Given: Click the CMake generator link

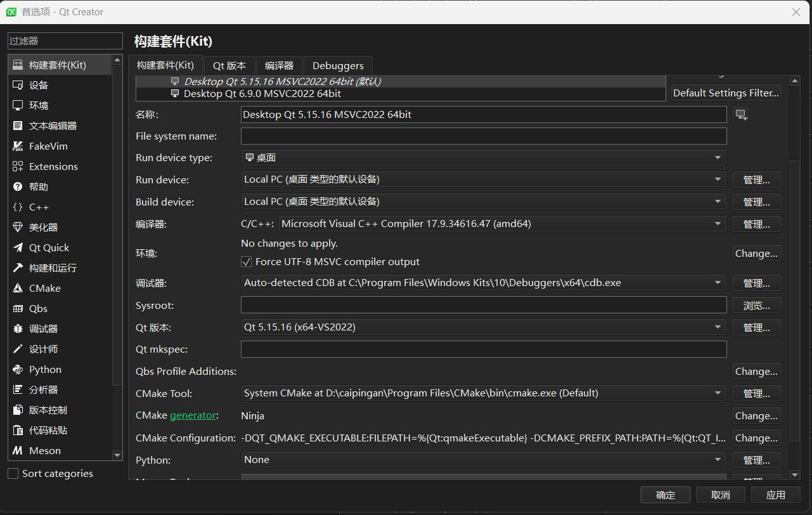Looking at the screenshot, I should (x=193, y=415).
